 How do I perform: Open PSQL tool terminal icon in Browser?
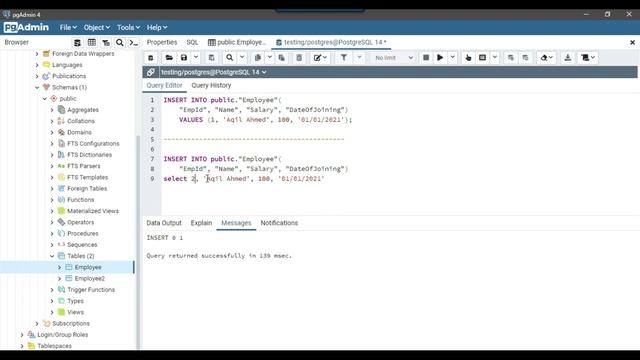(x=133, y=42)
